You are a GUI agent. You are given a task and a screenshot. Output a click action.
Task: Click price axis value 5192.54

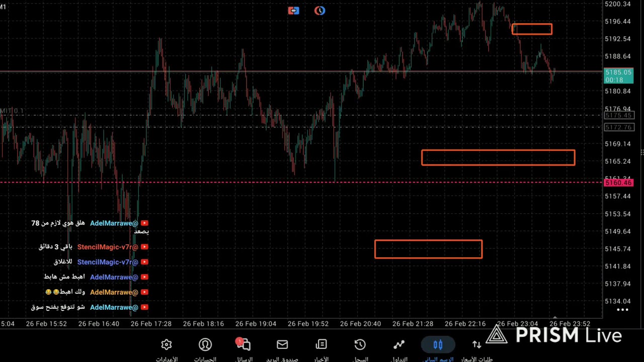618,39
